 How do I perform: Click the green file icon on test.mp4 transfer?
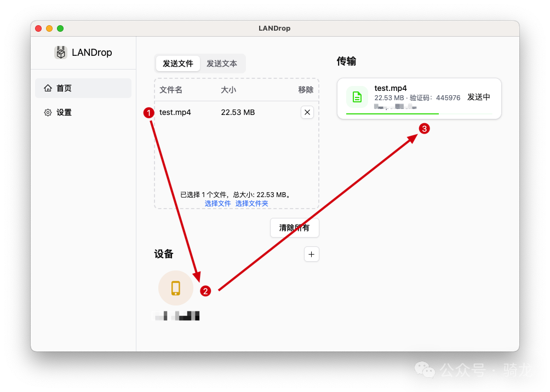(357, 97)
